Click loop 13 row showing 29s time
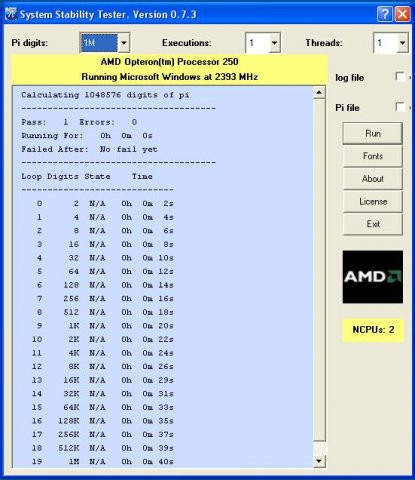 click(x=103, y=380)
